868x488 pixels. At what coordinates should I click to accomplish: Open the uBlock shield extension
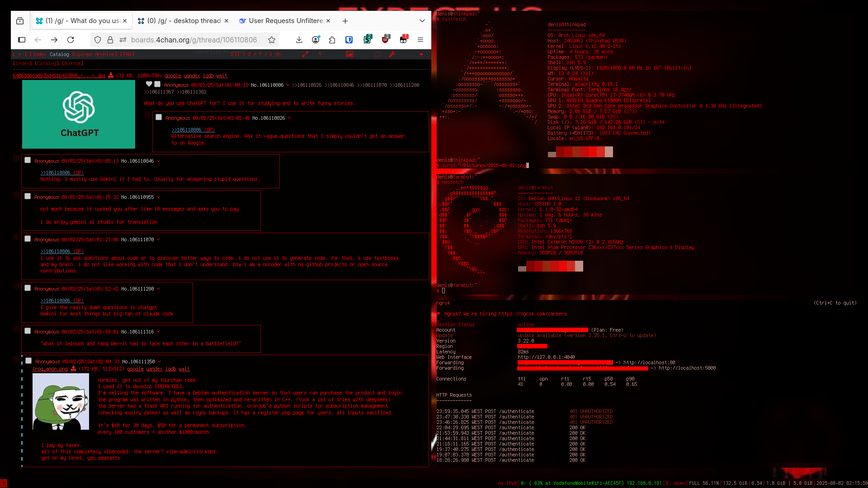click(x=385, y=40)
